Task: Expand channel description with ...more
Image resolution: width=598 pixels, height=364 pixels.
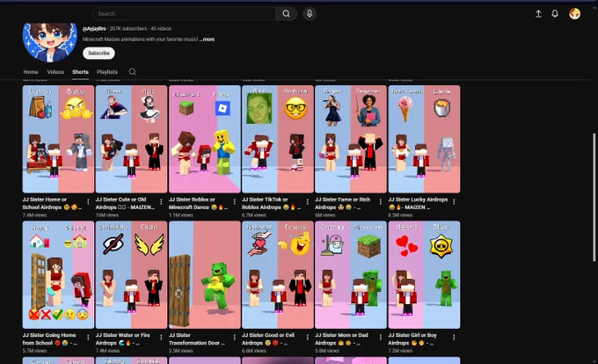Action: tap(207, 40)
